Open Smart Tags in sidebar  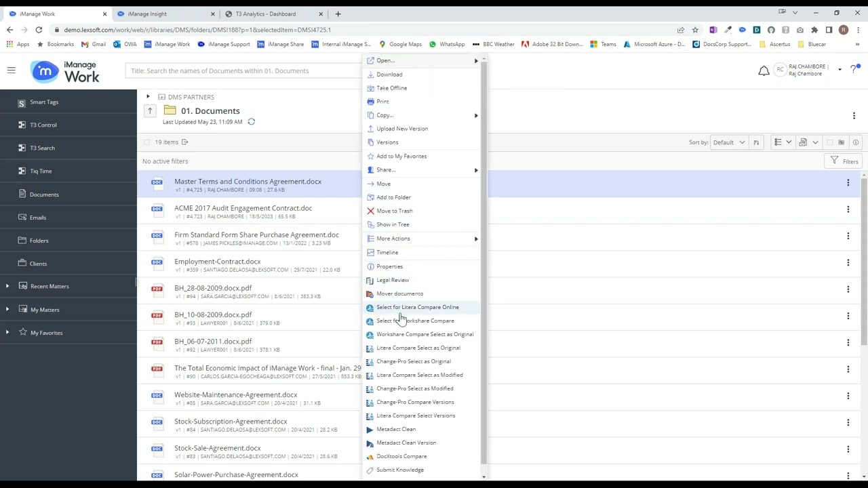pos(44,102)
